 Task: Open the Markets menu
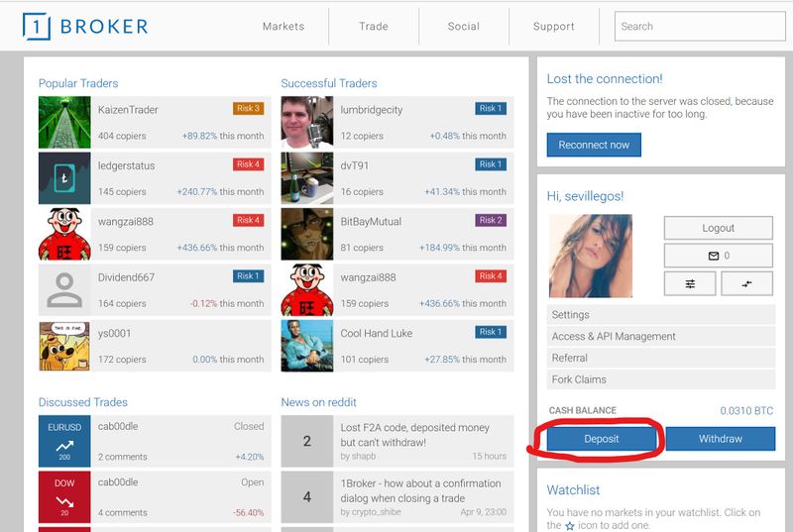point(283,27)
